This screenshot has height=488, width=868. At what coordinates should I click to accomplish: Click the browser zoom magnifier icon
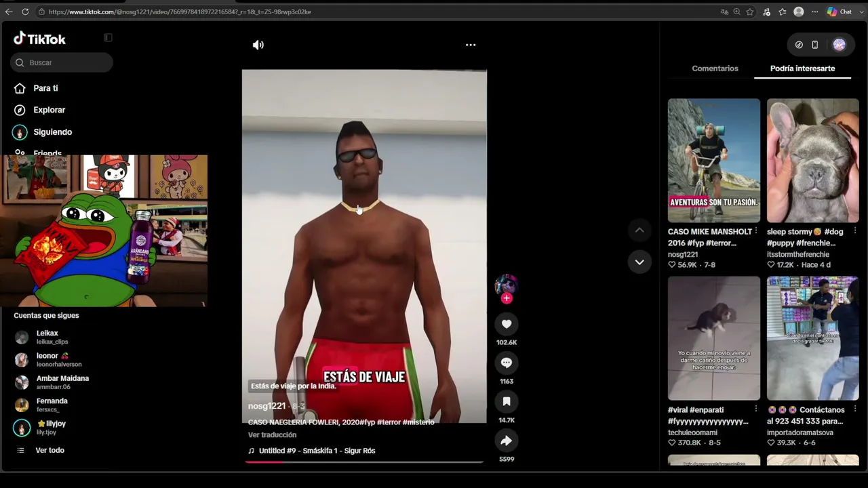tap(736, 12)
